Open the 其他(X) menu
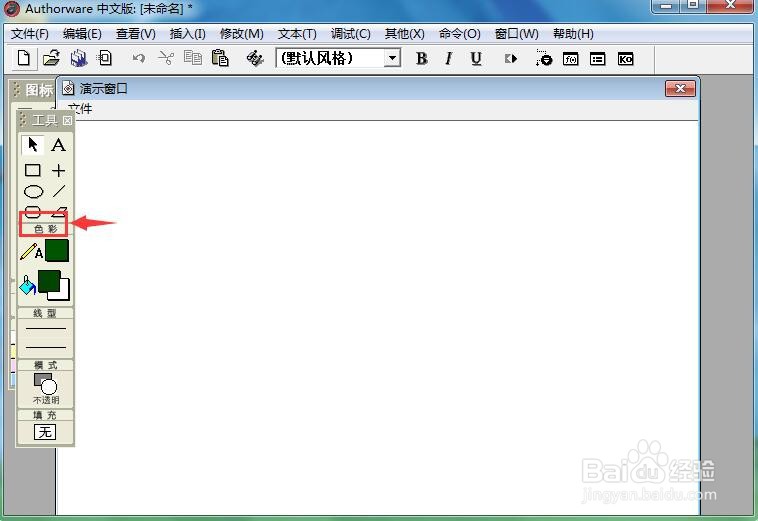The width and height of the screenshot is (758, 521). coord(405,34)
